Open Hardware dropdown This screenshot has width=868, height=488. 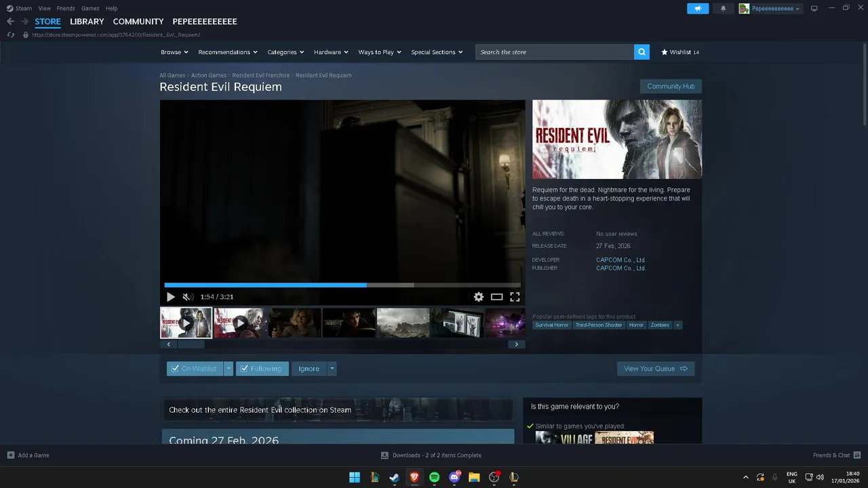(331, 52)
